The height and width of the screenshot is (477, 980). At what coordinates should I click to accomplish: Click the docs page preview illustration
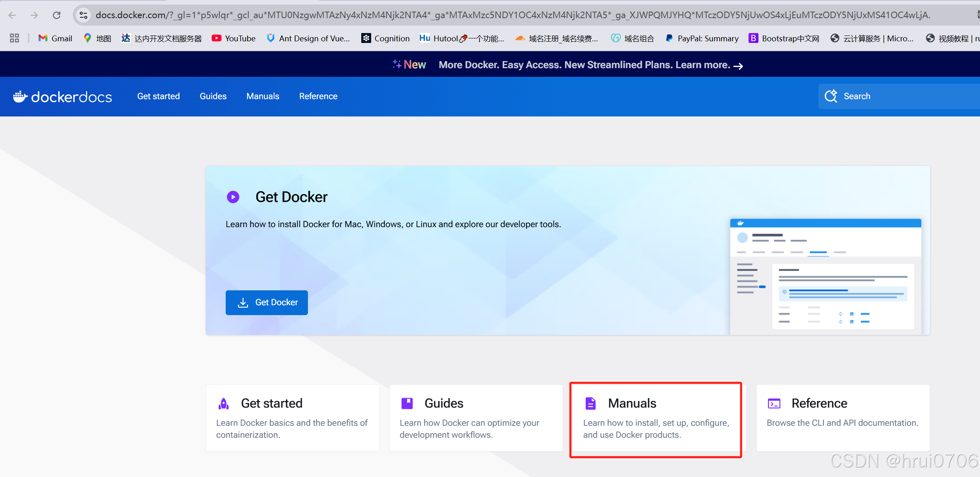pos(825,276)
